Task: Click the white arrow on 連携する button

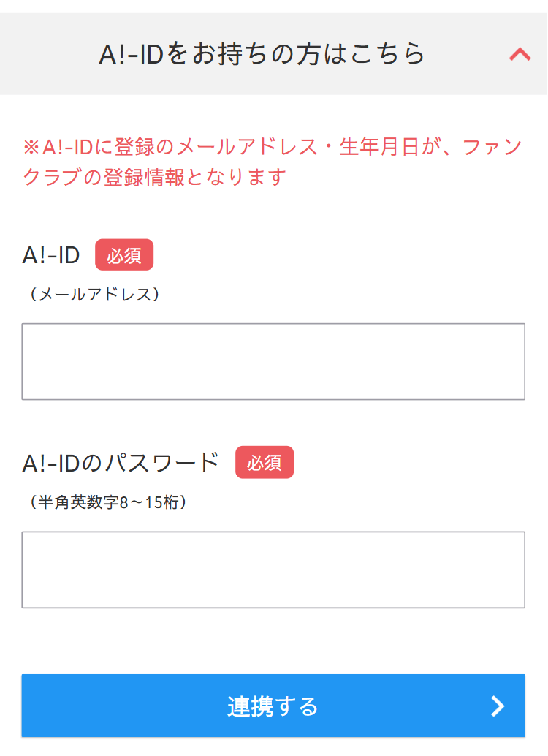Action: click(x=498, y=706)
